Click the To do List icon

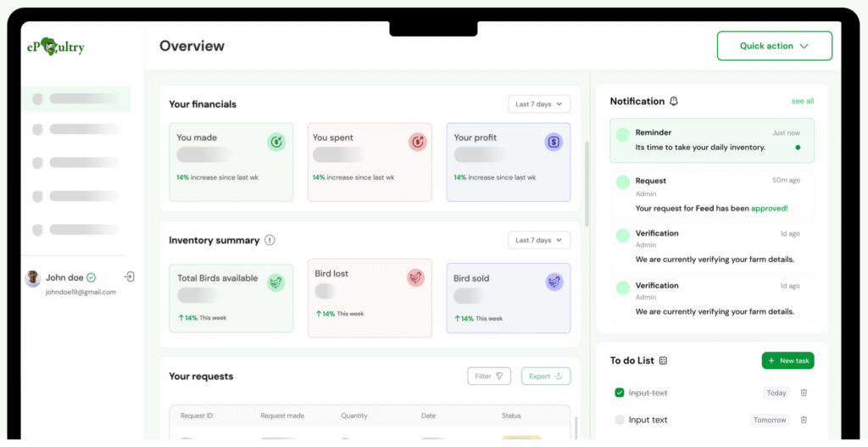[x=663, y=360]
